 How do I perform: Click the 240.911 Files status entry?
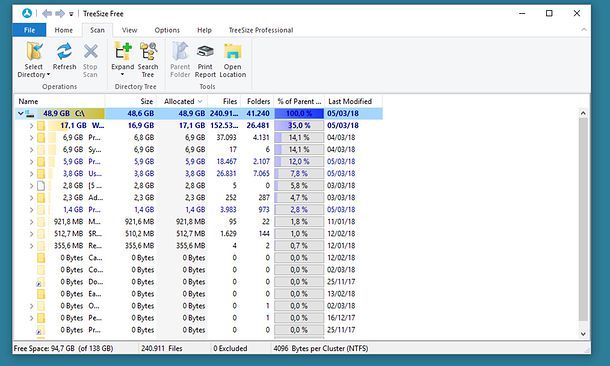pyautogui.click(x=161, y=348)
